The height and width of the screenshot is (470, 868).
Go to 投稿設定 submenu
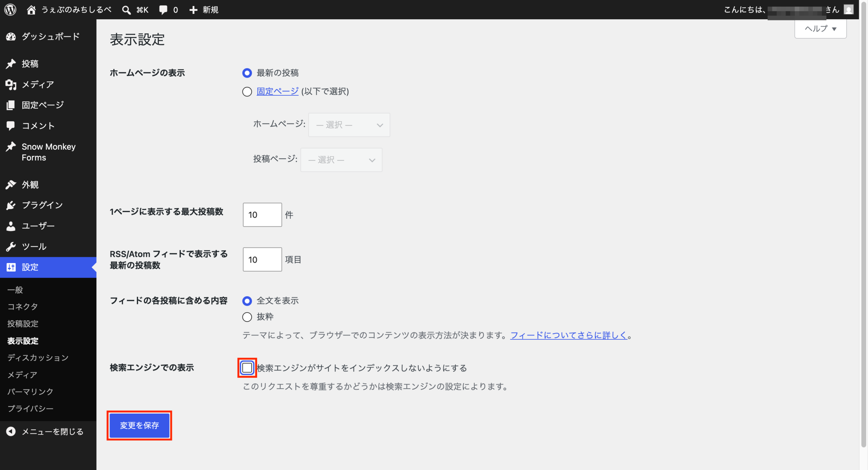(x=23, y=324)
